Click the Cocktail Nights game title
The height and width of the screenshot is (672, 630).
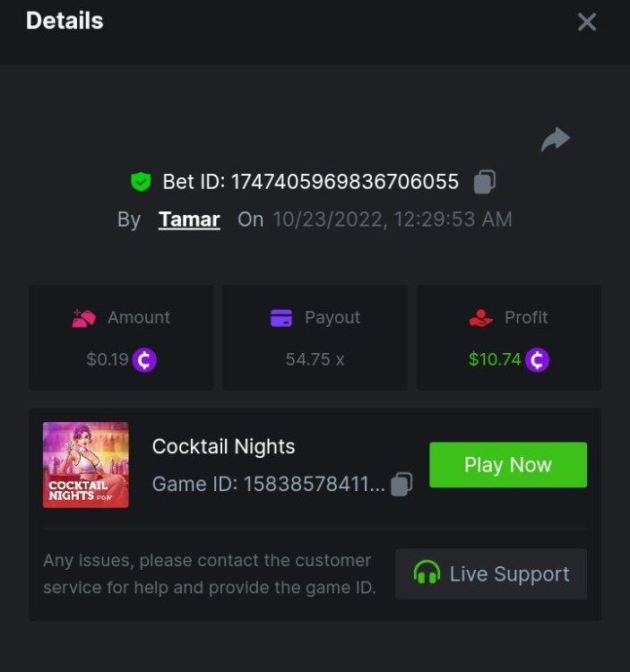223,446
